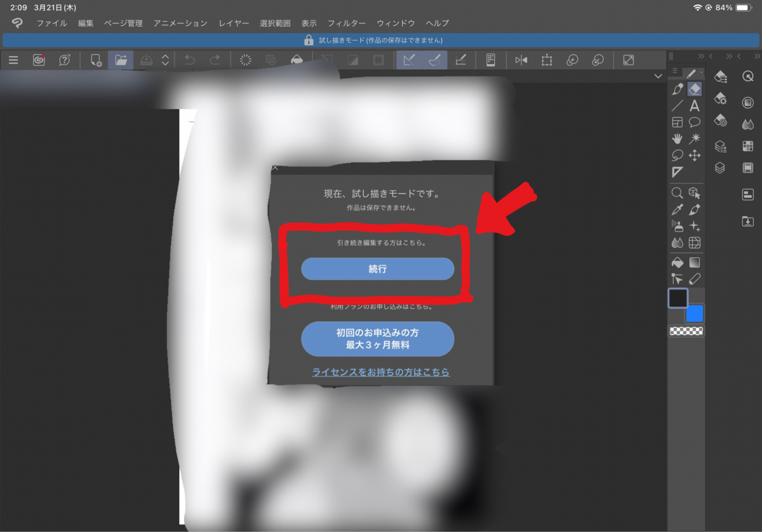
Task: Select the Lasso selection tool
Action: click(678, 155)
